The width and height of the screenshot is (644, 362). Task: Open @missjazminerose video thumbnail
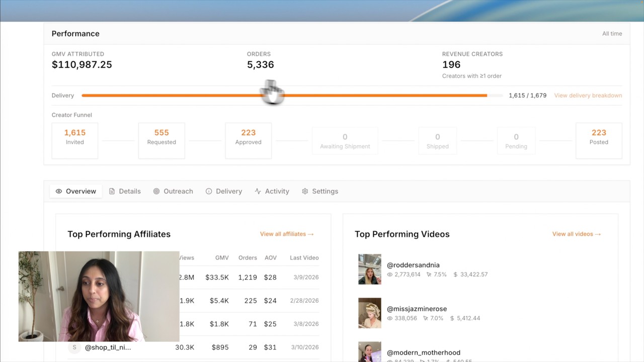[x=370, y=313]
